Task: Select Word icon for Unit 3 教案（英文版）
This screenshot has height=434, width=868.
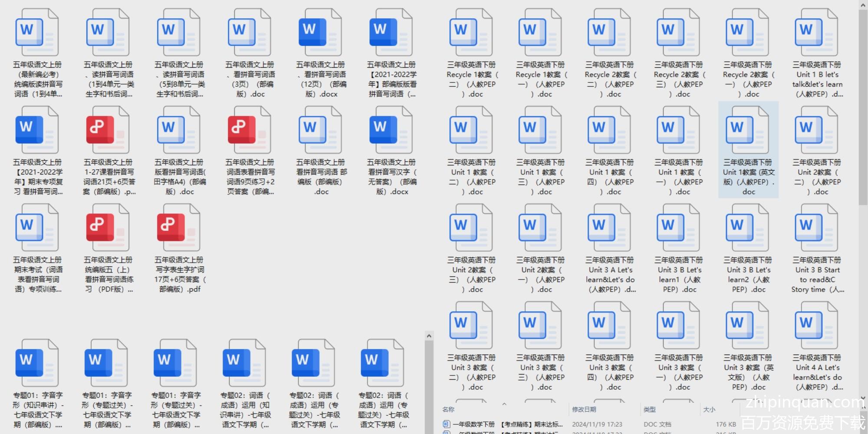Action: 747,326
